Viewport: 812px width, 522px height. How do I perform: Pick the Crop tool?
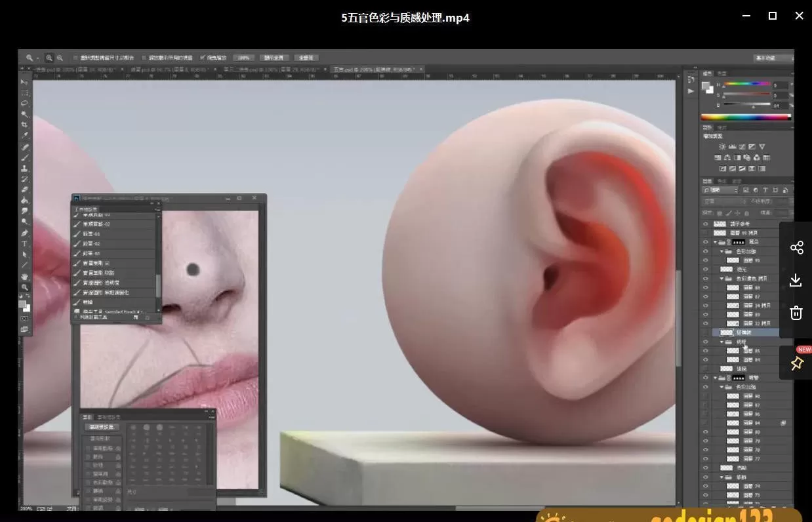click(25, 125)
